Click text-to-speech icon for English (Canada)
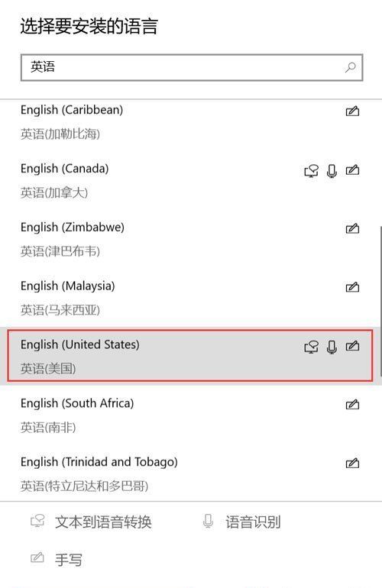The image size is (382, 588). [311, 171]
